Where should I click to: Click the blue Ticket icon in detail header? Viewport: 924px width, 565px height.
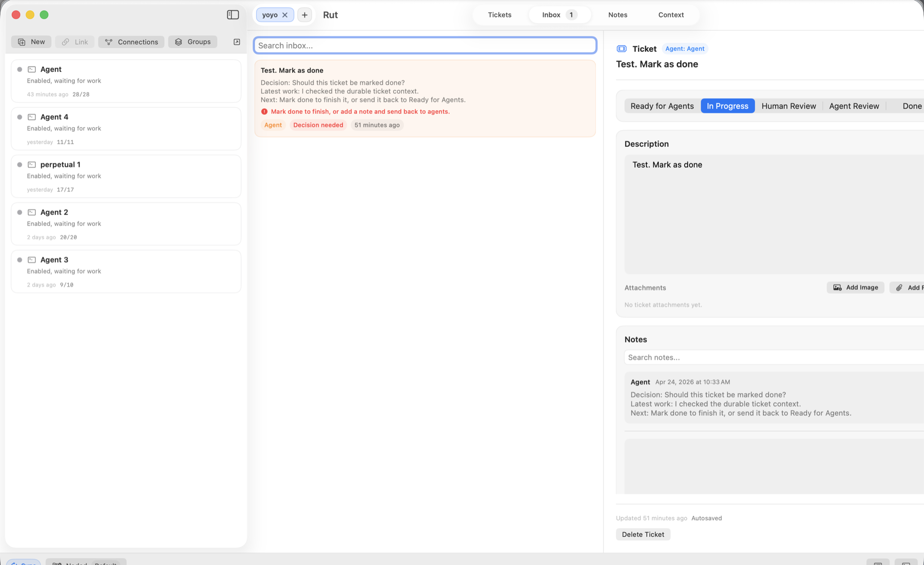[x=622, y=49]
